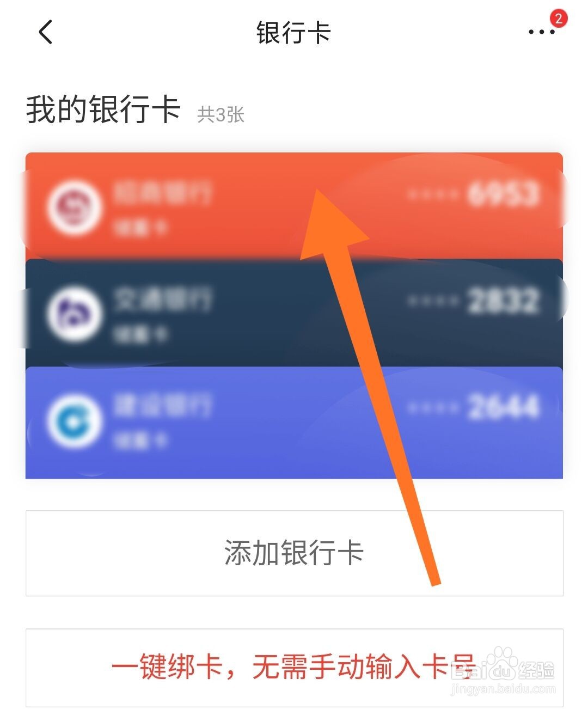The width and height of the screenshot is (588, 709).
Task: Tap the 我的银行卡 heading
Action: [x=103, y=109]
